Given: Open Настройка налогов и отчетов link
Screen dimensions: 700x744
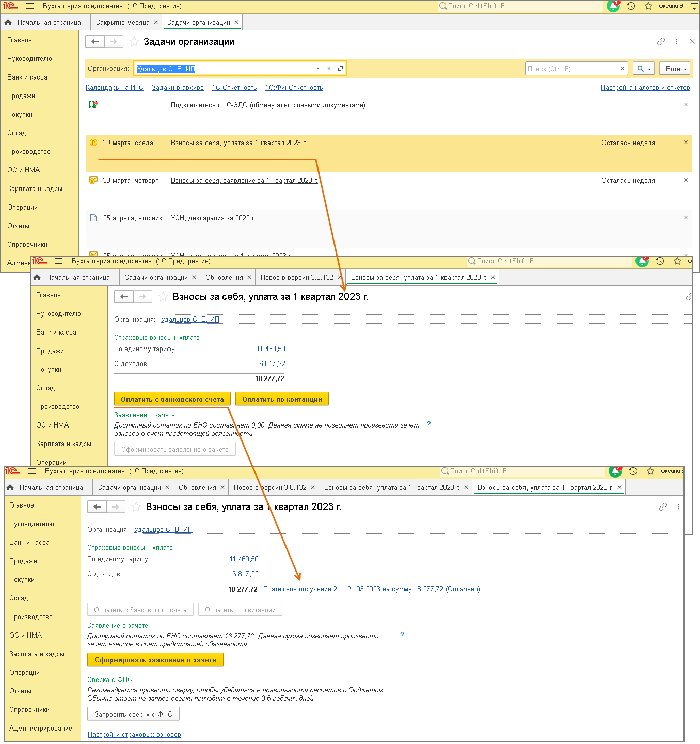Looking at the screenshot, I should point(645,88).
